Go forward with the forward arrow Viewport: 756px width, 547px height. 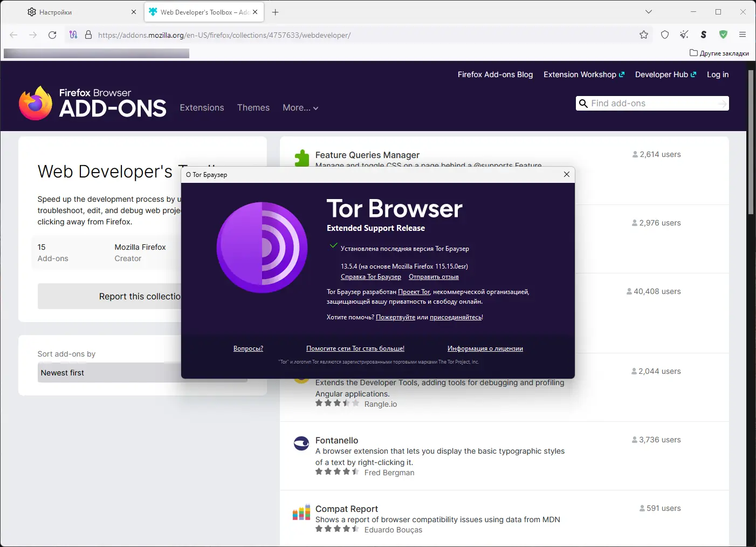click(33, 35)
